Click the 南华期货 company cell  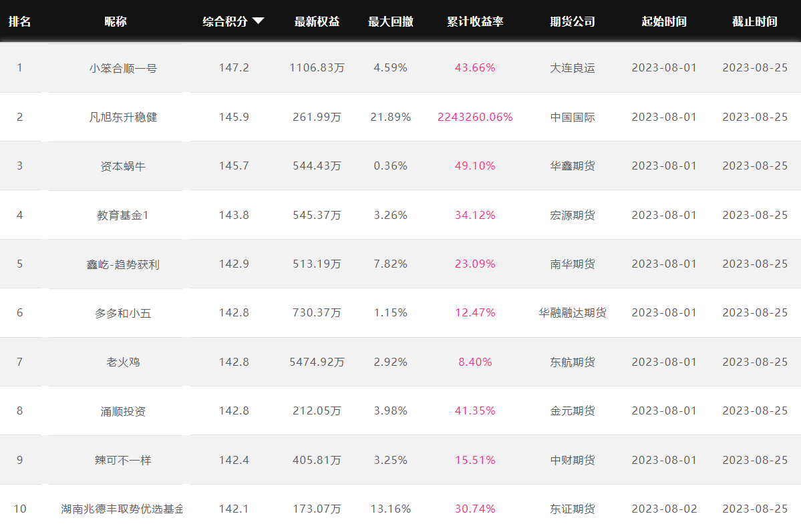(x=573, y=264)
